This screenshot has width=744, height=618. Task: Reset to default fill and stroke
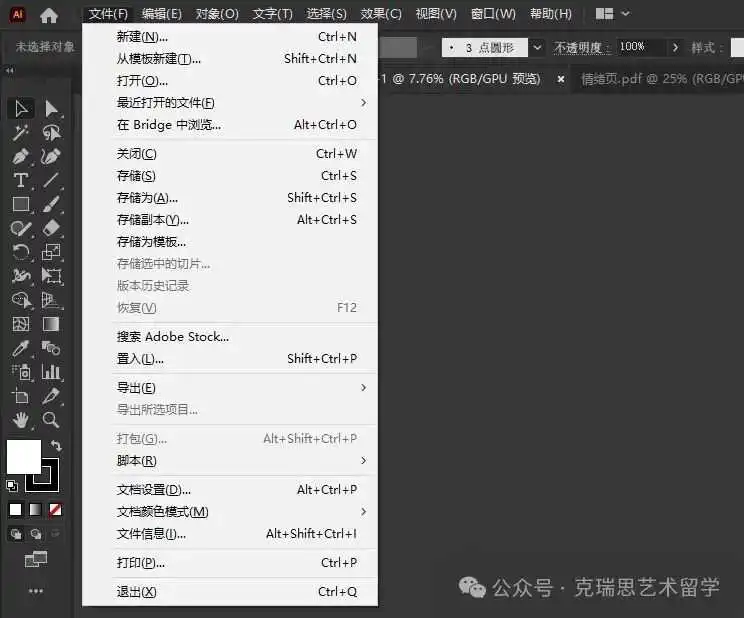tap(12, 486)
